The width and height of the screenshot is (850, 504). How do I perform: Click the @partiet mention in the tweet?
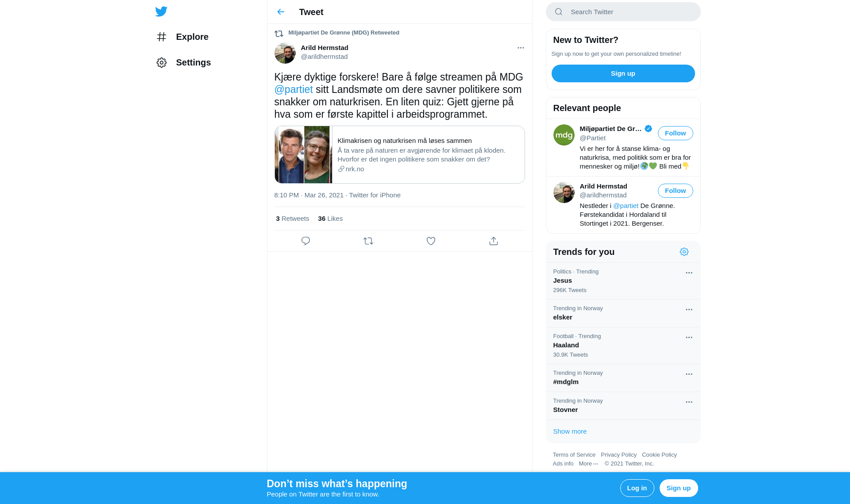pyautogui.click(x=294, y=89)
